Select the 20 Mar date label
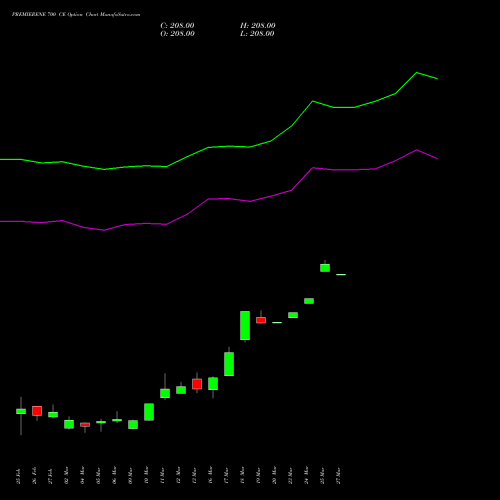Screen dimensions: 500x500 pyautogui.click(x=275, y=476)
